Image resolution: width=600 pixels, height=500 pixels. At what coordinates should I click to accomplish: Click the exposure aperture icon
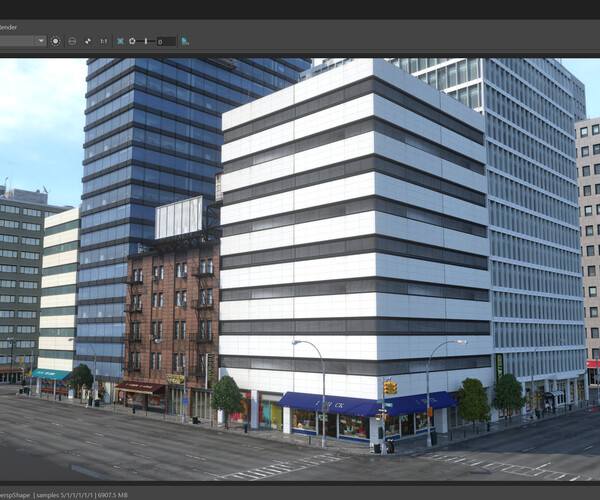click(132, 41)
